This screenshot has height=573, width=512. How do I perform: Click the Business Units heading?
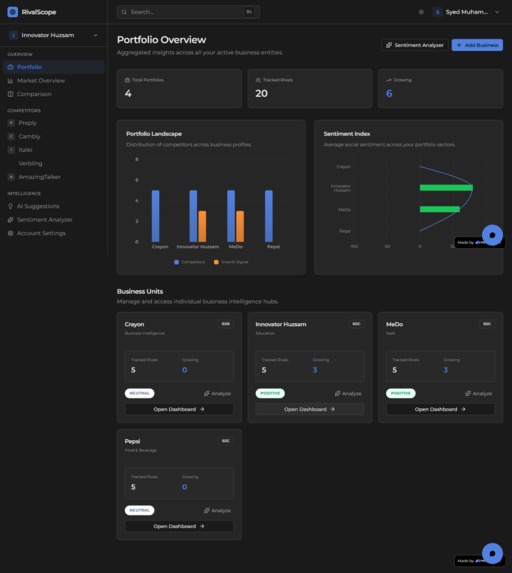pyautogui.click(x=140, y=292)
